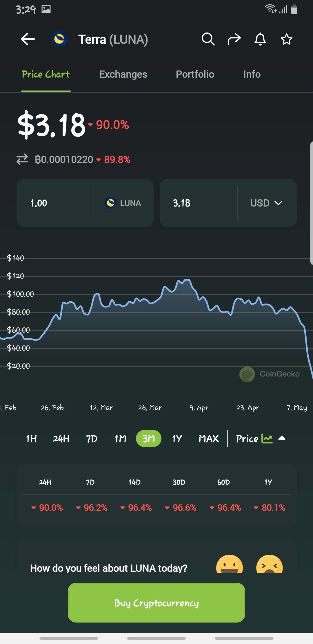The width and height of the screenshot is (313, 644).
Task: Tap the ₿0.00010220 BTC price
Action: 64,159
